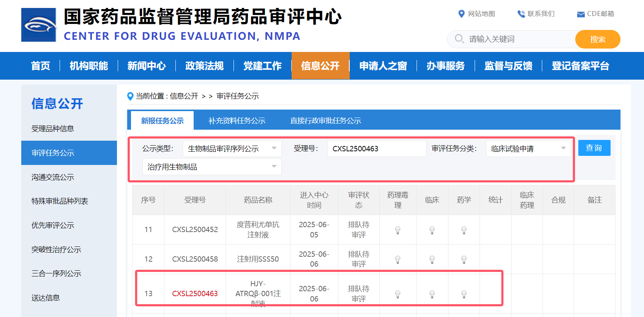Click the location pin before 当前位置
The height and width of the screenshot is (317, 644).
130,96
